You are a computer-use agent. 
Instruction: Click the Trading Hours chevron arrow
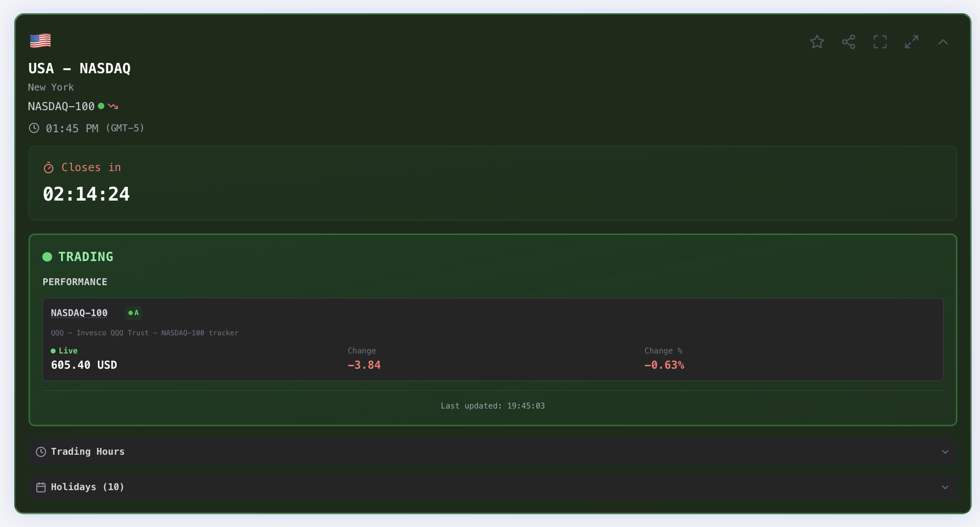click(945, 452)
